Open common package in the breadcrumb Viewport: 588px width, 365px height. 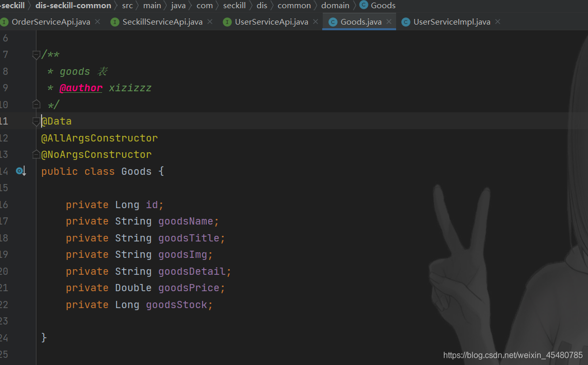294,5
